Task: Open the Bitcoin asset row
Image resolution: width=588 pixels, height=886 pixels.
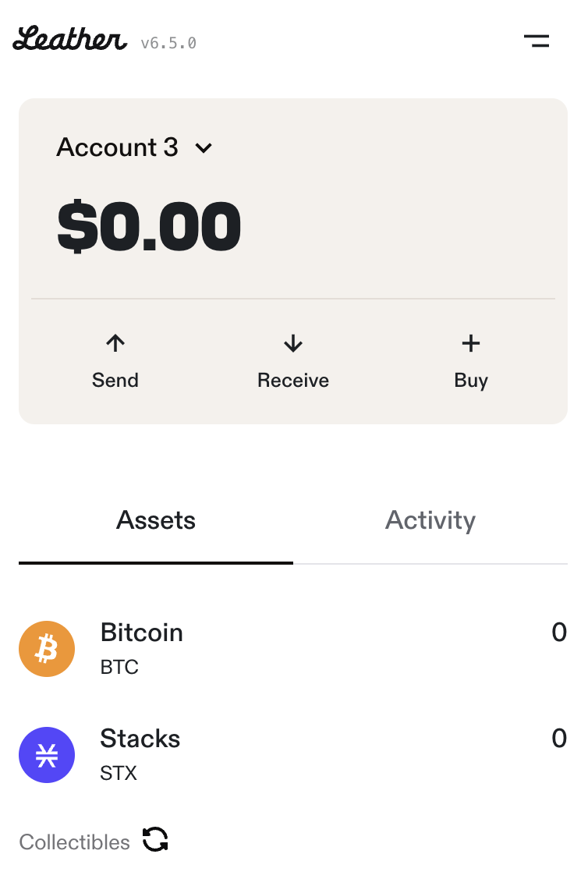Action: tap(293, 649)
